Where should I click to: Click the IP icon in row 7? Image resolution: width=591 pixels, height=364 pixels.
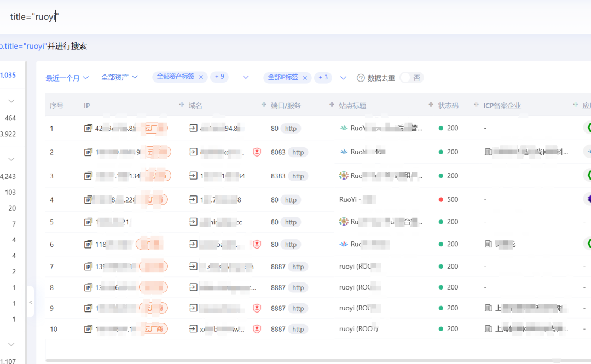88,267
